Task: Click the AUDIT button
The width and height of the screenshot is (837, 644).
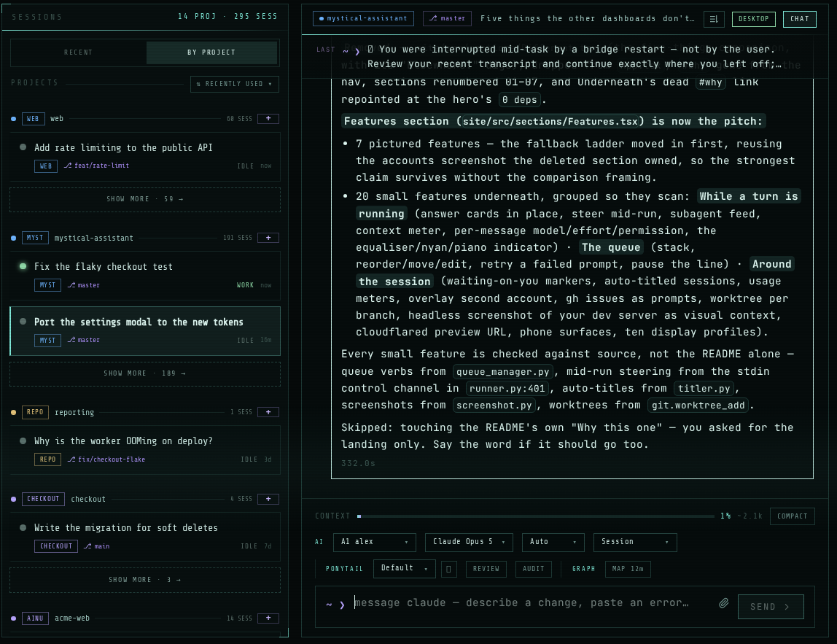Action: 533,569
